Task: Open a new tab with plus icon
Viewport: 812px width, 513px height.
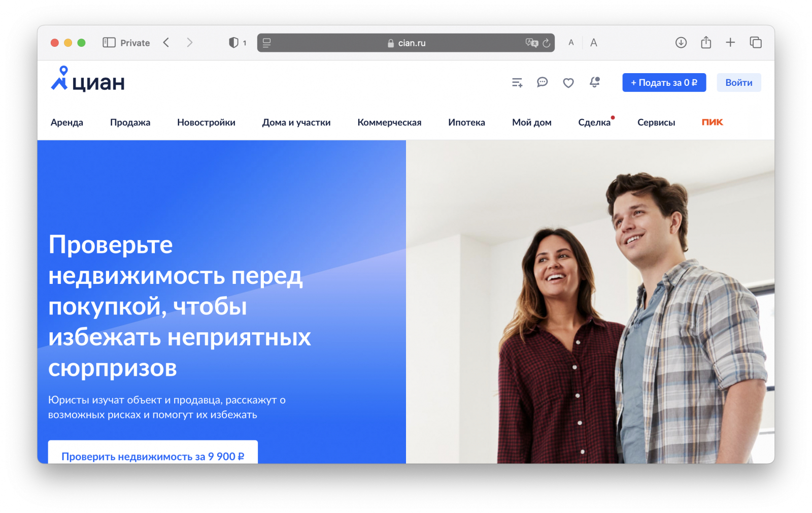Action: click(730, 43)
